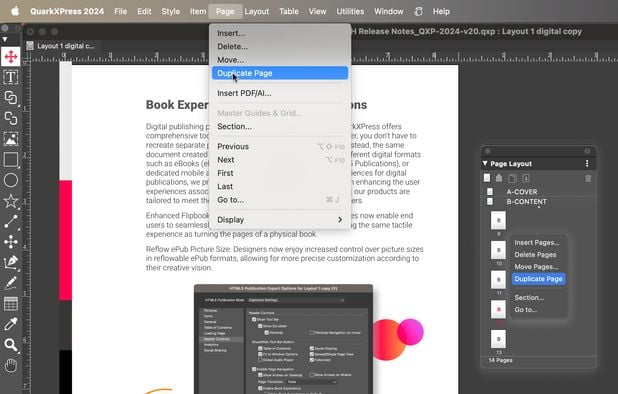Select the Item (move) tool
The image size is (618, 394).
11,57
